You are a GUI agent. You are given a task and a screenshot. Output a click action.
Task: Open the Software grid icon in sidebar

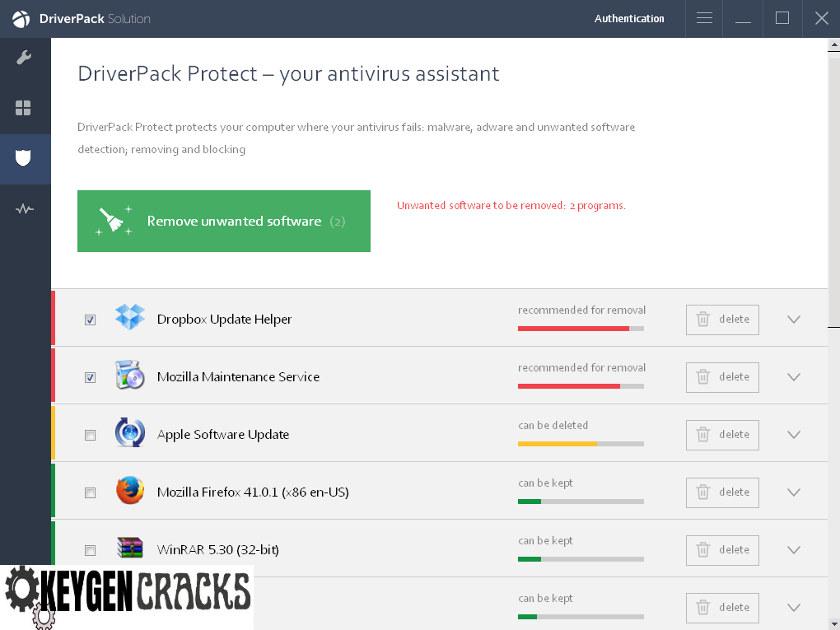pos(25,108)
